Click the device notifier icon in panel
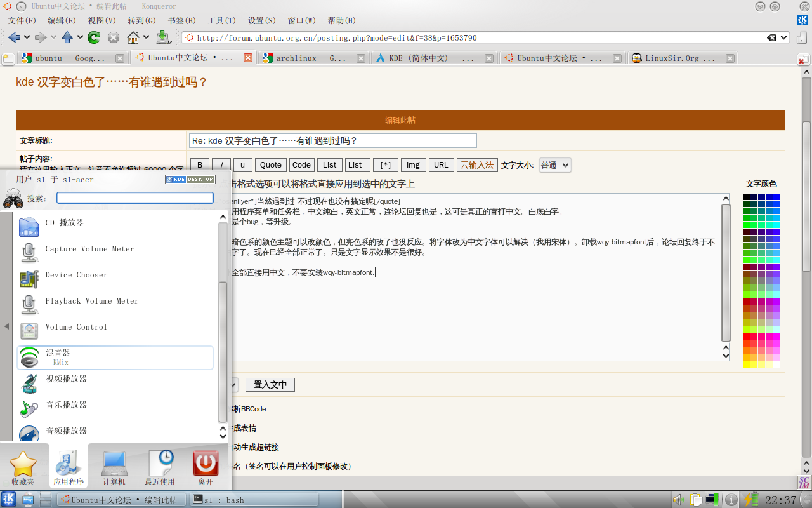 click(x=28, y=500)
